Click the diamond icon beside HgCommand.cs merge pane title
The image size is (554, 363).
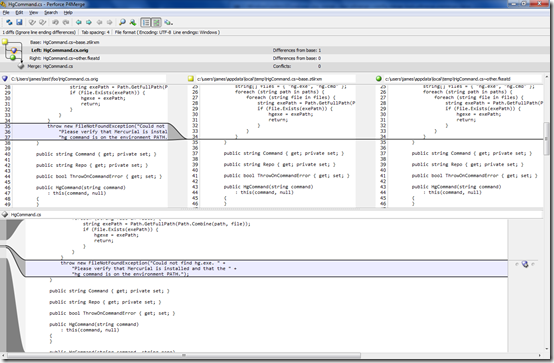(5, 214)
